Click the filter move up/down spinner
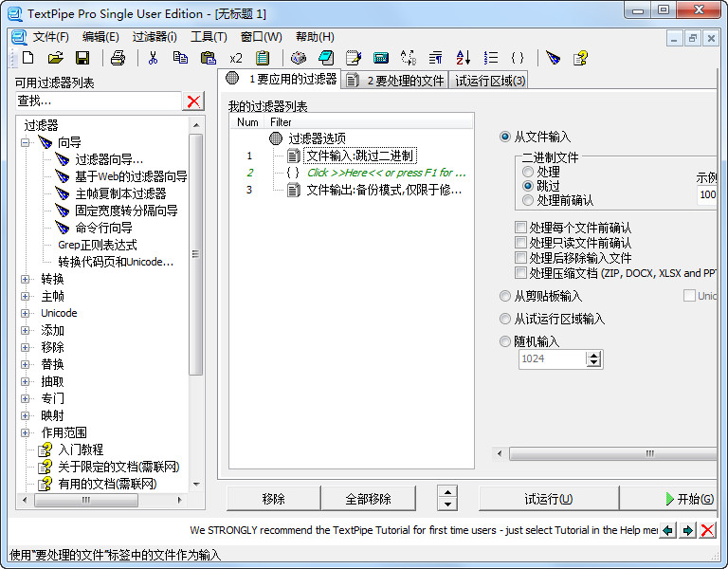The image size is (728, 569). tap(447, 498)
